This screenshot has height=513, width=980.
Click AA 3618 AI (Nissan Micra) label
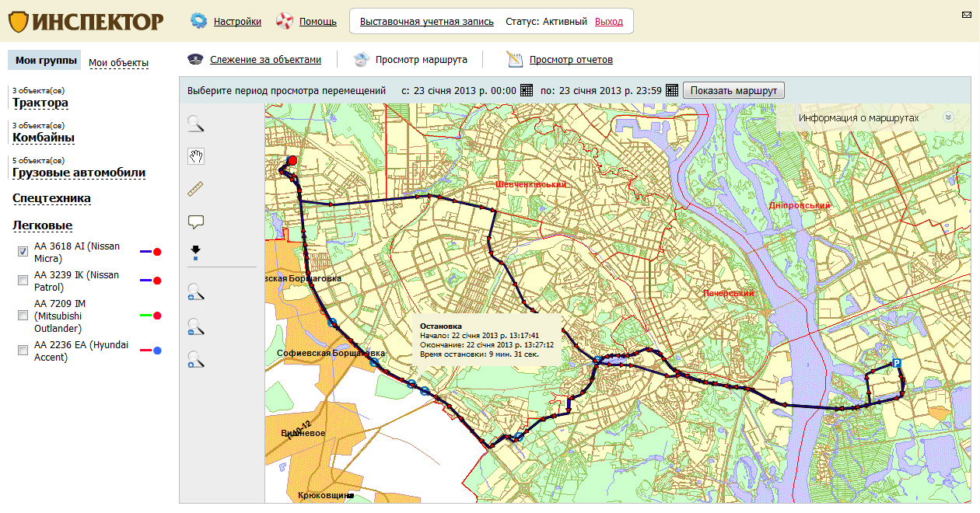pos(77,252)
